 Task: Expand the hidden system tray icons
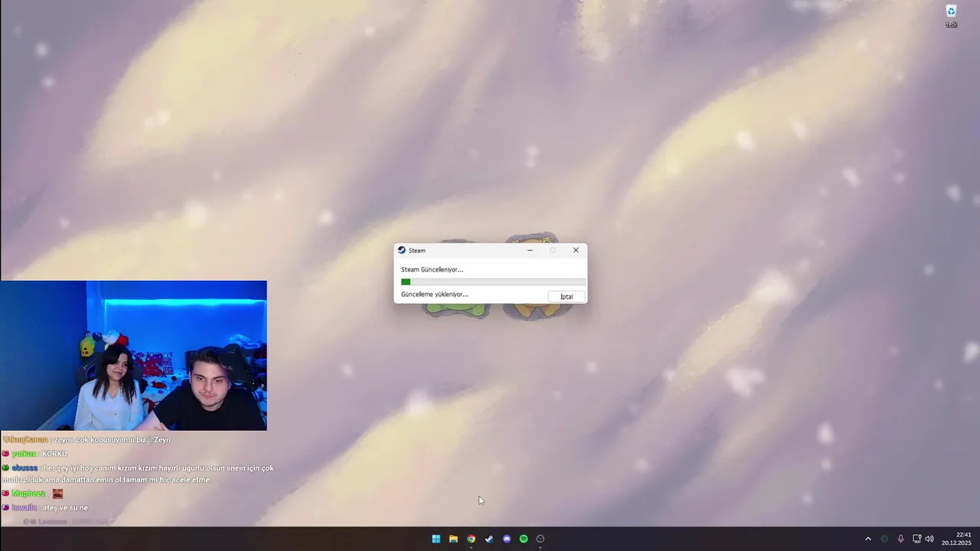point(867,539)
